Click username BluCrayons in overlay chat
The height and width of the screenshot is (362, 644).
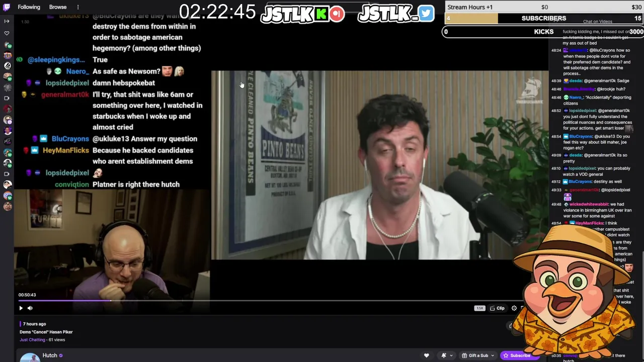[x=70, y=139]
